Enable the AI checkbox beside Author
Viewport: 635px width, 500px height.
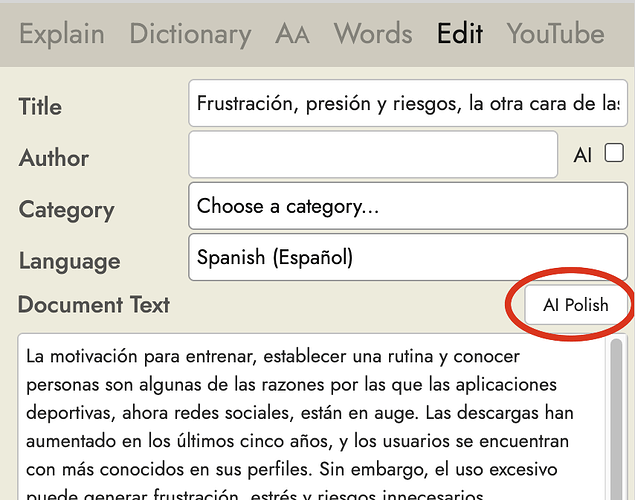coord(614,154)
